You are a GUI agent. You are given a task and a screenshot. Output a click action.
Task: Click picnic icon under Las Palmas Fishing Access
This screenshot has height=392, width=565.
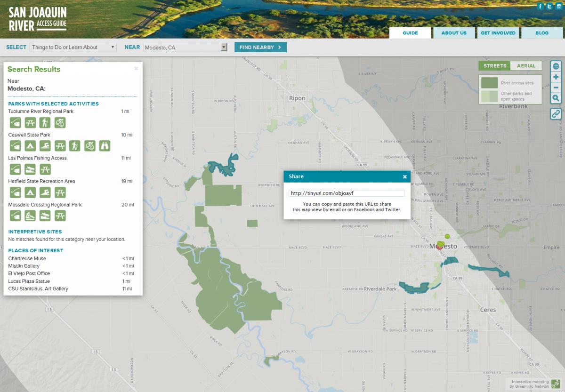pos(45,169)
